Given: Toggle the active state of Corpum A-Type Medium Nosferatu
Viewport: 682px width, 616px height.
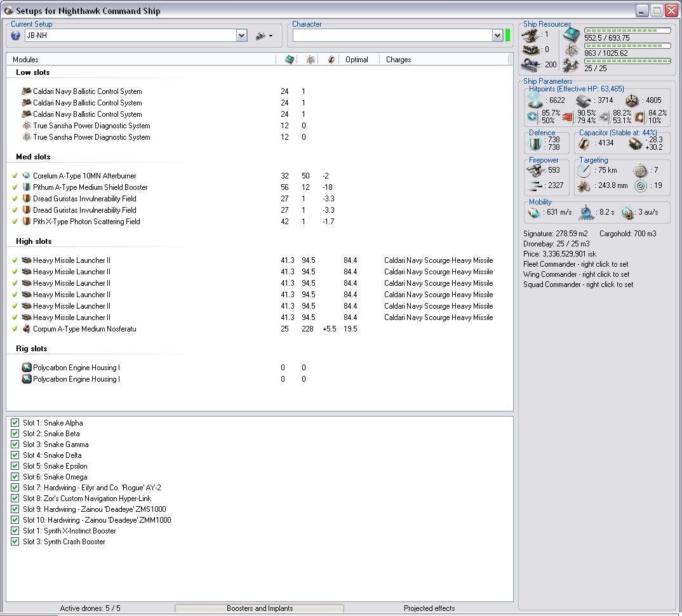Looking at the screenshot, I should pos(15,329).
